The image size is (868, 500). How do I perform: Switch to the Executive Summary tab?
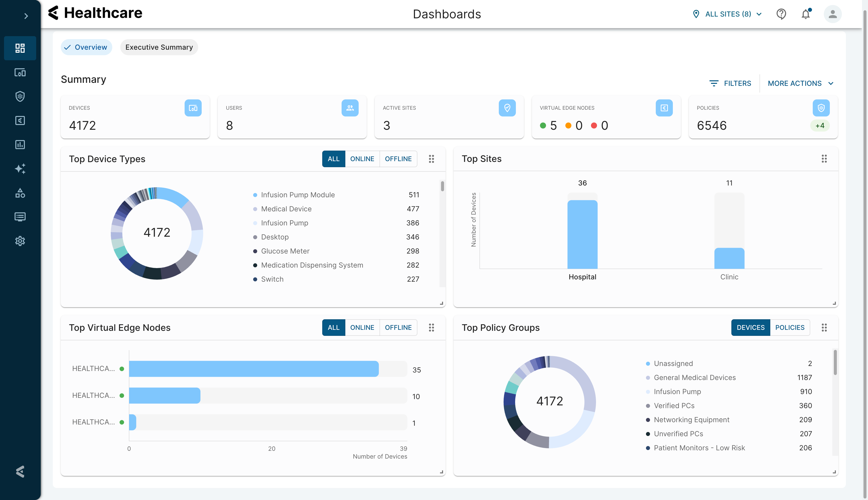click(x=159, y=47)
